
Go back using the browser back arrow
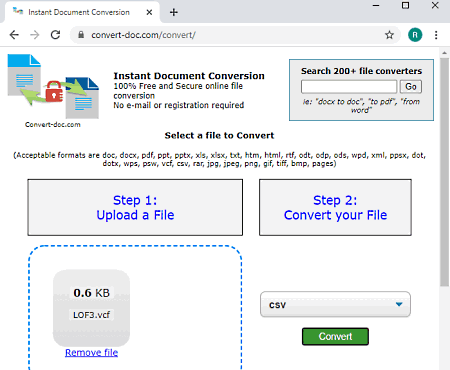[x=14, y=35]
